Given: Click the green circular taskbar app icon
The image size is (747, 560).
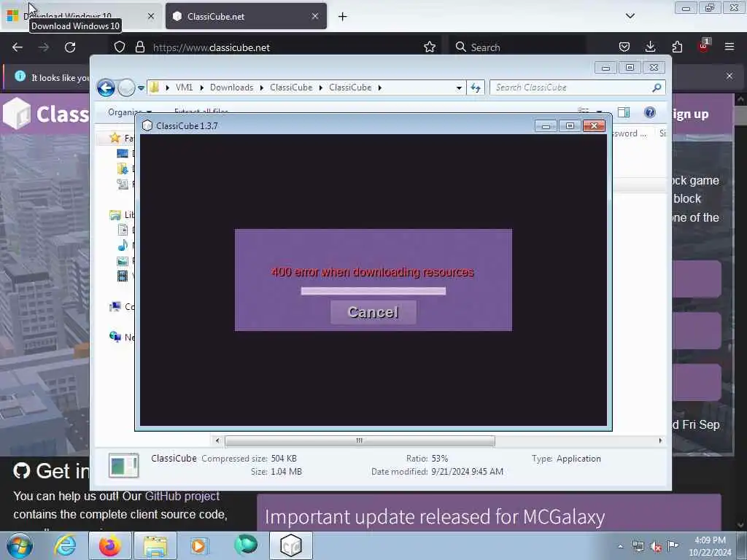Looking at the screenshot, I should pos(246,545).
